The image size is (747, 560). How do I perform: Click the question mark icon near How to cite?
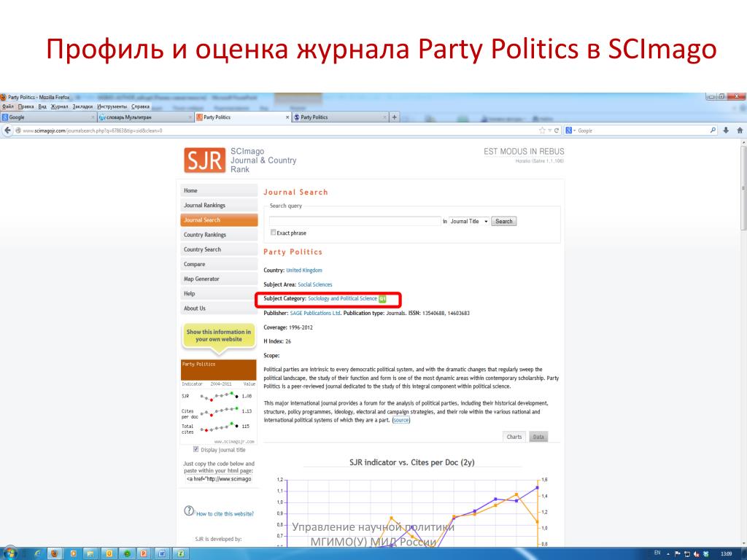point(189,510)
